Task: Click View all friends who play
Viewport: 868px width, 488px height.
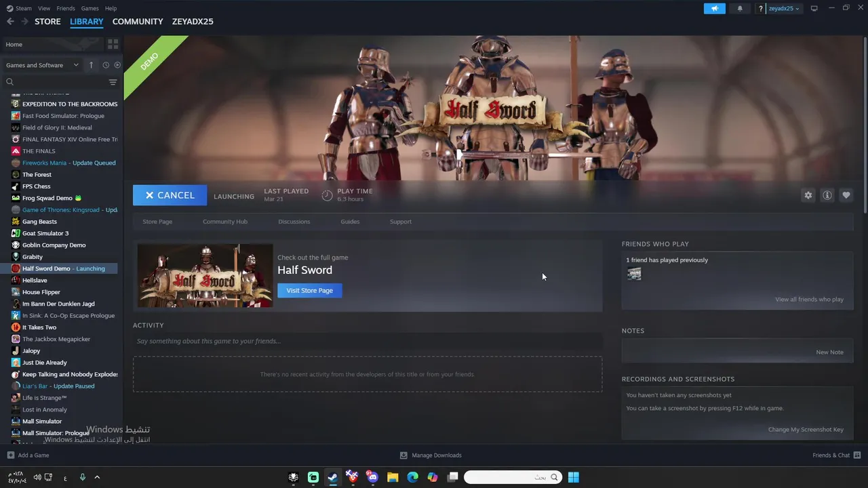Action: click(x=810, y=300)
